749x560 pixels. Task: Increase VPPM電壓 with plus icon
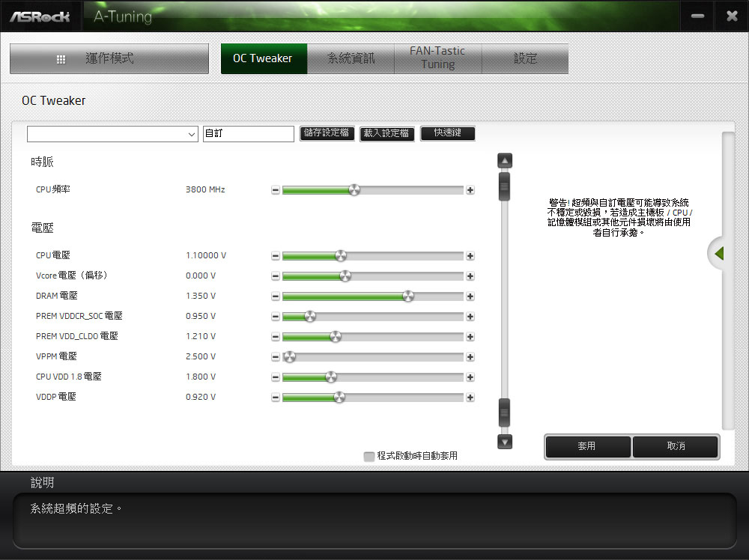coord(470,356)
